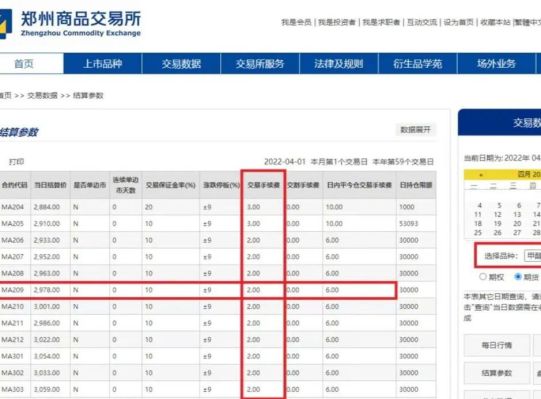Select day 25 in the calendar
Screen dimensions: 541x399
[478, 233]
